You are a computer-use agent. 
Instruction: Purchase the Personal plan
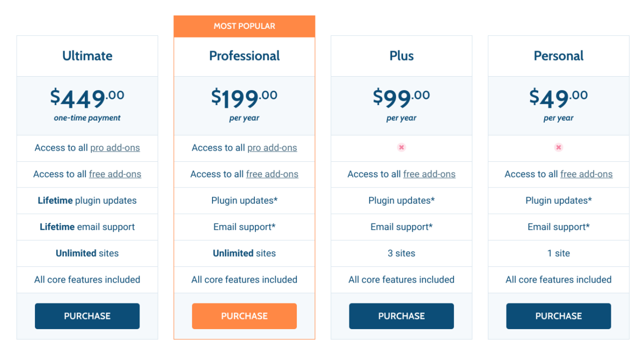[x=559, y=316]
